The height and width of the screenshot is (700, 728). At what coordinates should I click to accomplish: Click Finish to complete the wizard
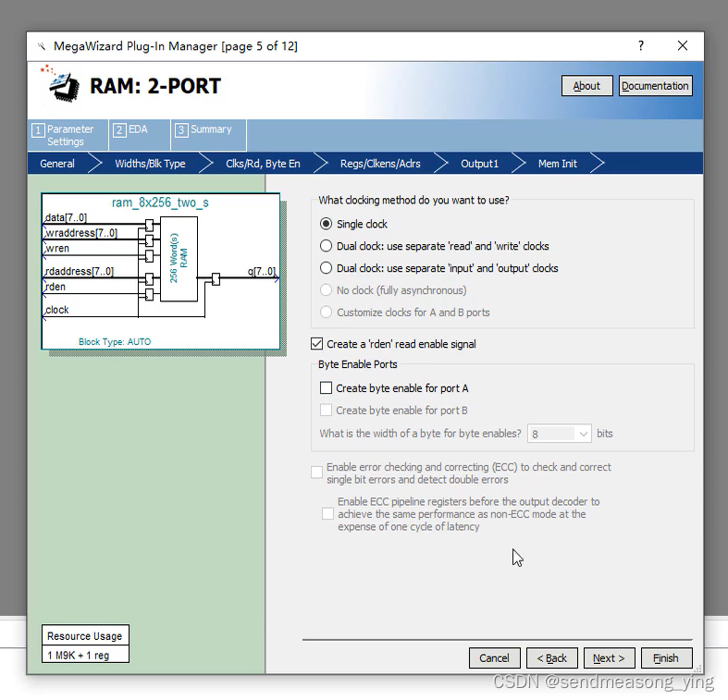666,657
